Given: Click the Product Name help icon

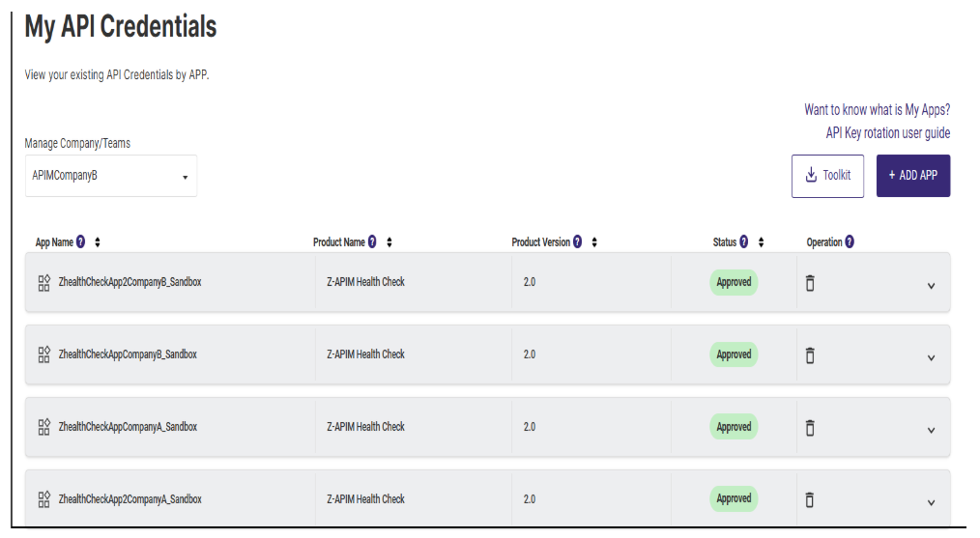Looking at the screenshot, I should click(372, 241).
